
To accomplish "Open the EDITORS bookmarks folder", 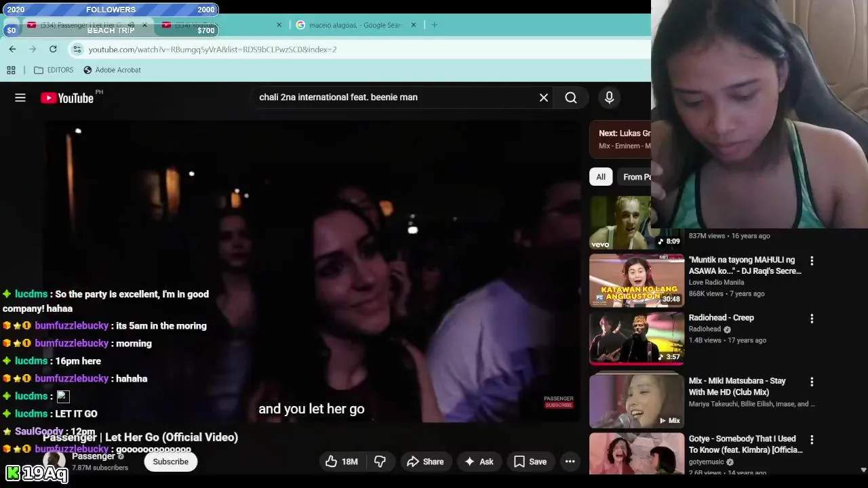I will [x=54, y=70].
